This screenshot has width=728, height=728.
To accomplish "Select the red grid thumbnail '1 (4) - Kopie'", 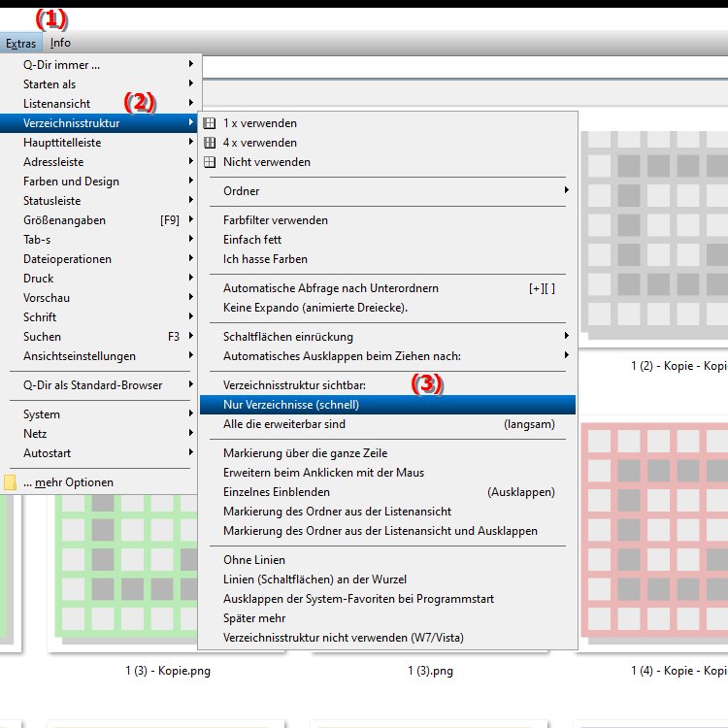I will [x=654, y=532].
